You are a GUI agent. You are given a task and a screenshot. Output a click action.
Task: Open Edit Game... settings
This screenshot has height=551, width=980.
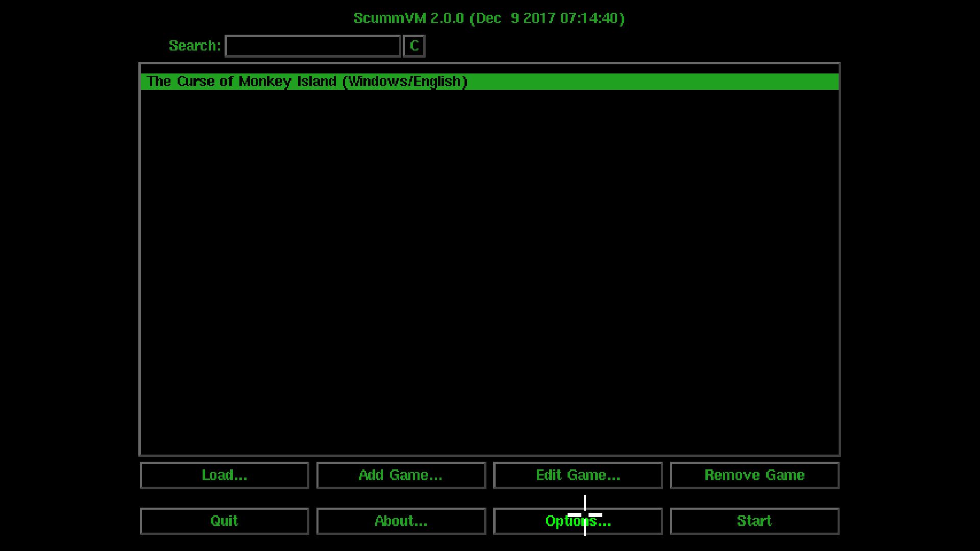[577, 475]
